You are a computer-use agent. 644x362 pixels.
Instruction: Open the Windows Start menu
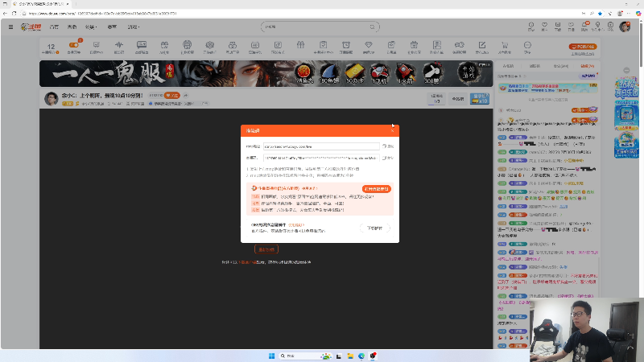[x=271, y=356]
